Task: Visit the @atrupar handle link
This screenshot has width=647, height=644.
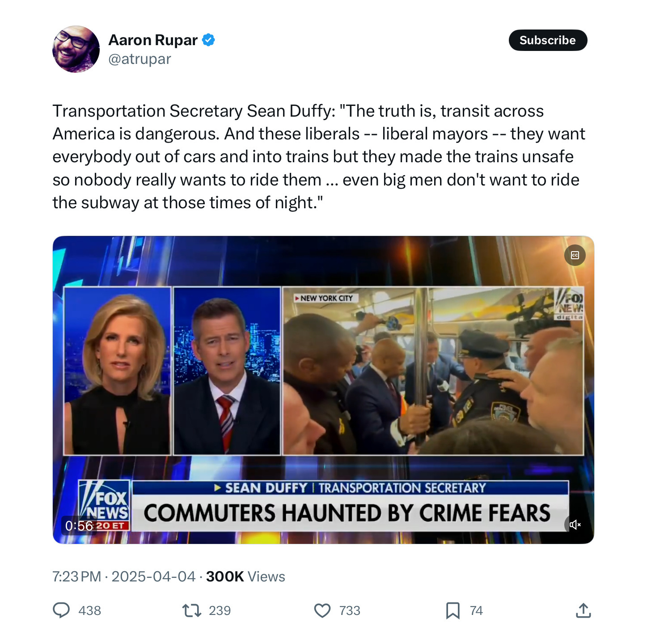Action: pos(140,59)
